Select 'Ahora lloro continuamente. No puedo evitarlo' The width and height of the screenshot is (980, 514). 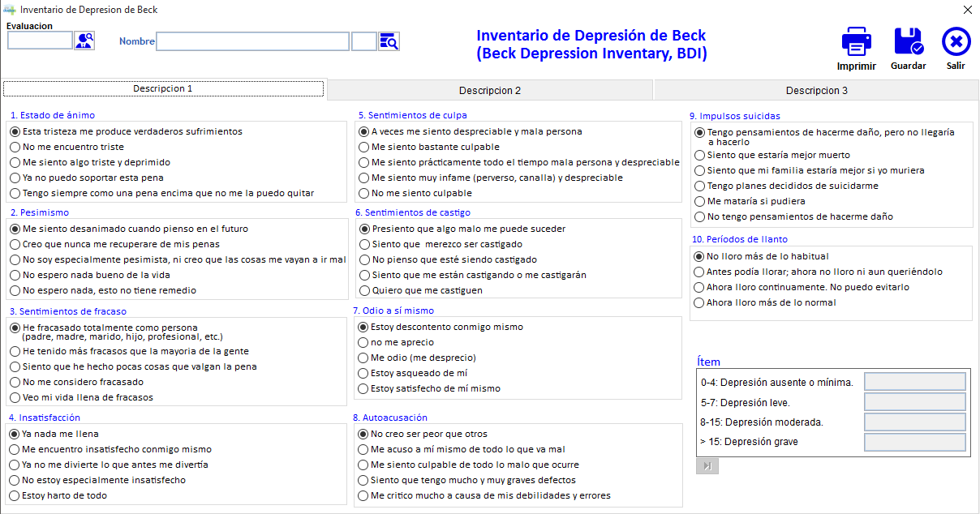click(x=802, y=287)
